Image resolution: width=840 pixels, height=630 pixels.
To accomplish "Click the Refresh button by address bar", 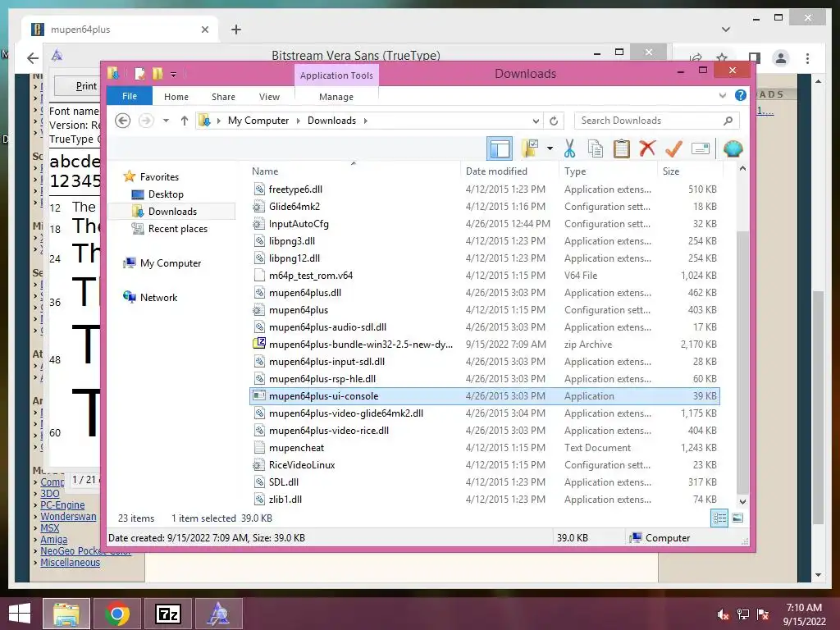I will tap(554, 121).
